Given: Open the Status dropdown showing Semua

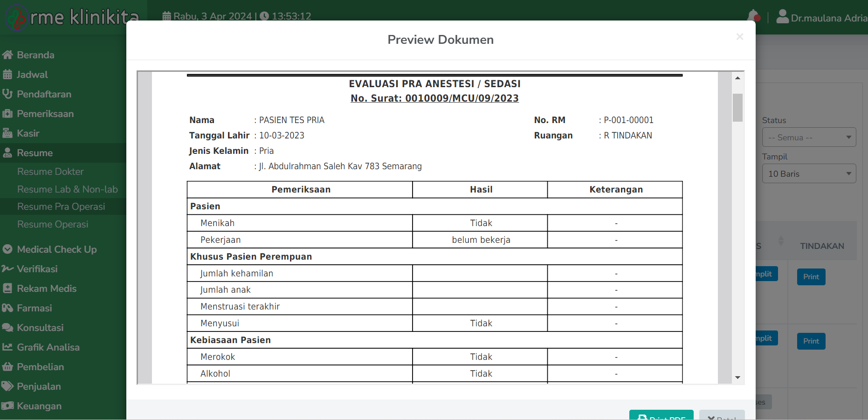Looking at the screenshot, I should pyautogui.click(x=809, y=138).
